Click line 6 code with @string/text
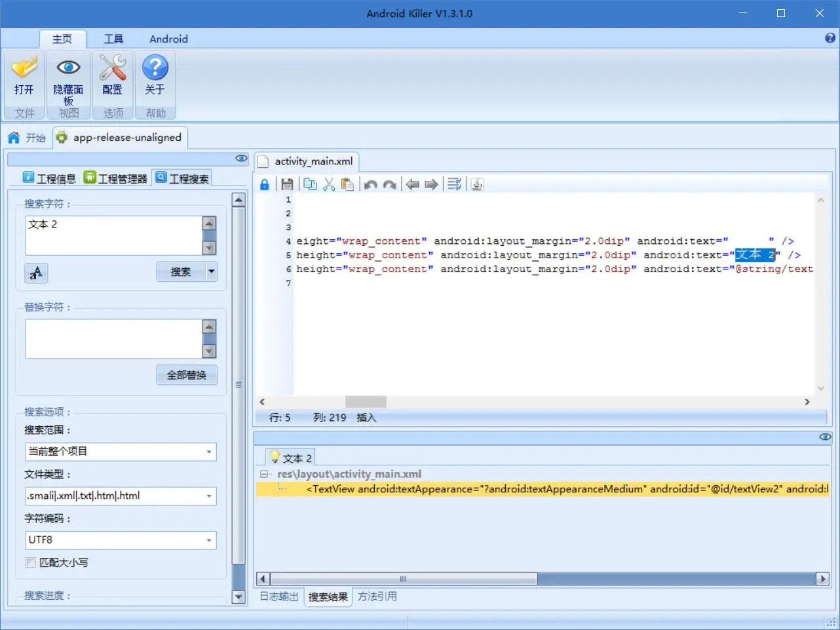 pos(554,269)
